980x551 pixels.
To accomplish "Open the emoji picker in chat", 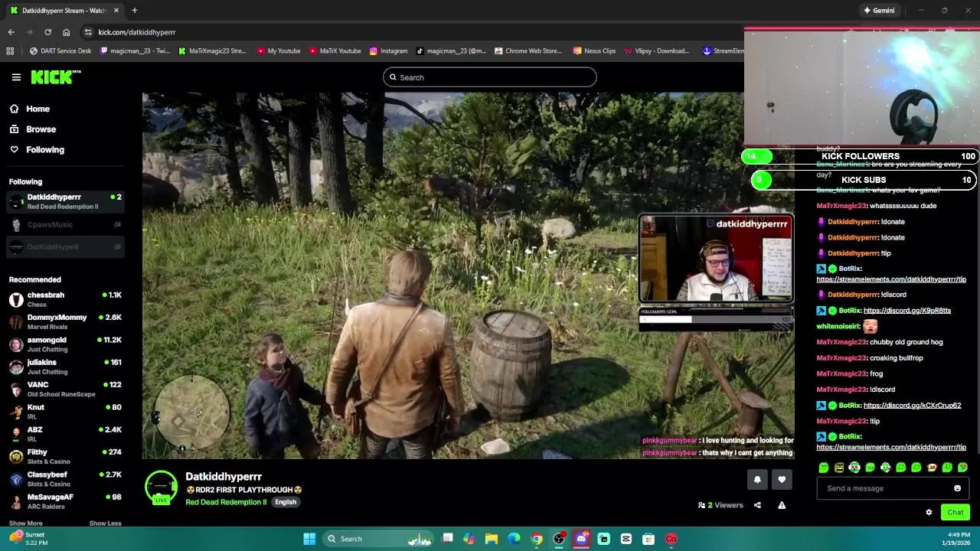I will pyautogui.click(x=957, y=488).
